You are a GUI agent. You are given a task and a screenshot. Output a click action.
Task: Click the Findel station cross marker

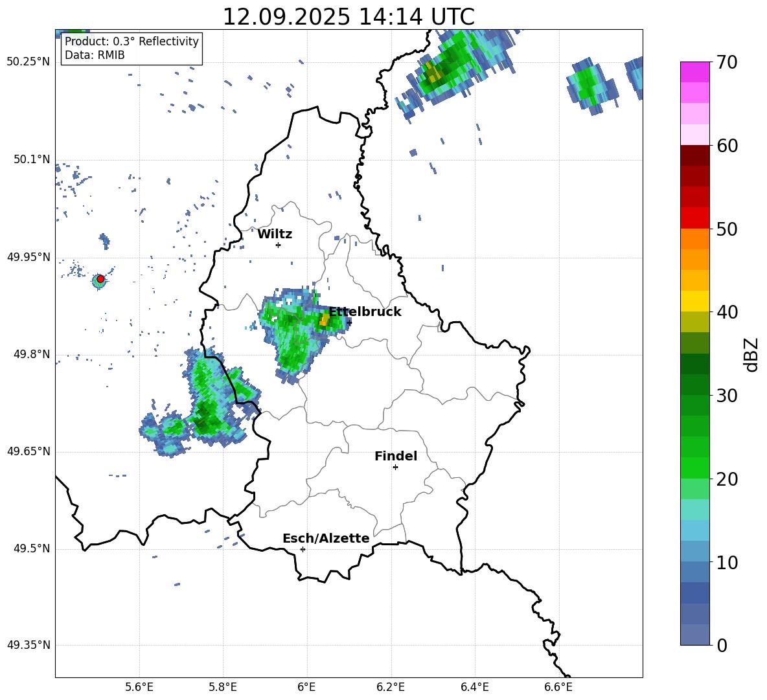pyautogui.click(x=395, y=468)
